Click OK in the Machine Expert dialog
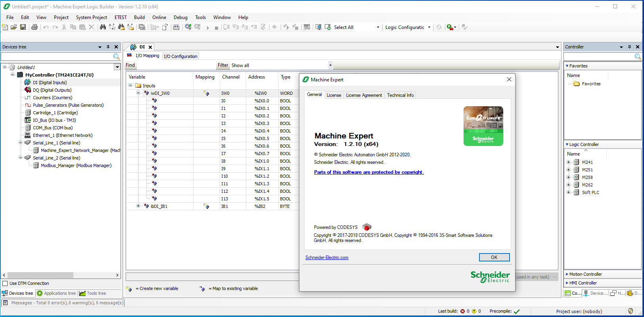The width and height of the screenshot is (644, 317). [494, 257]
